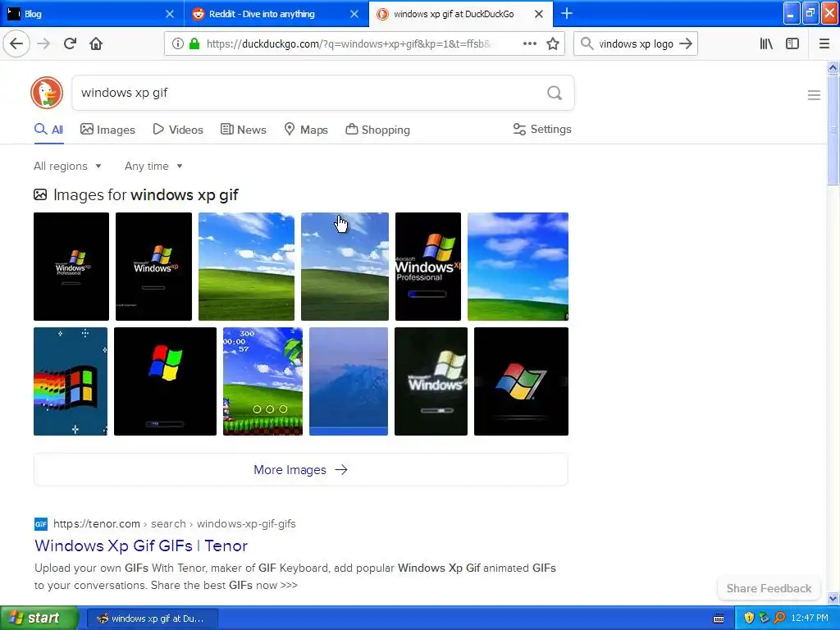
Task: Click the taskbar clock showing 12:47 PM
Action: (x=809, y=619)
